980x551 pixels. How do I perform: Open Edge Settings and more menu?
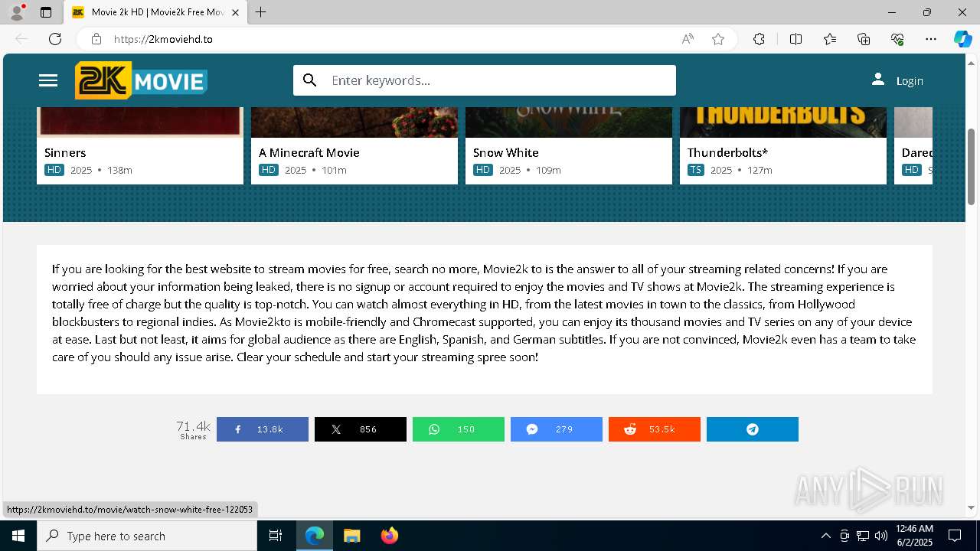(x=931, y=39)
